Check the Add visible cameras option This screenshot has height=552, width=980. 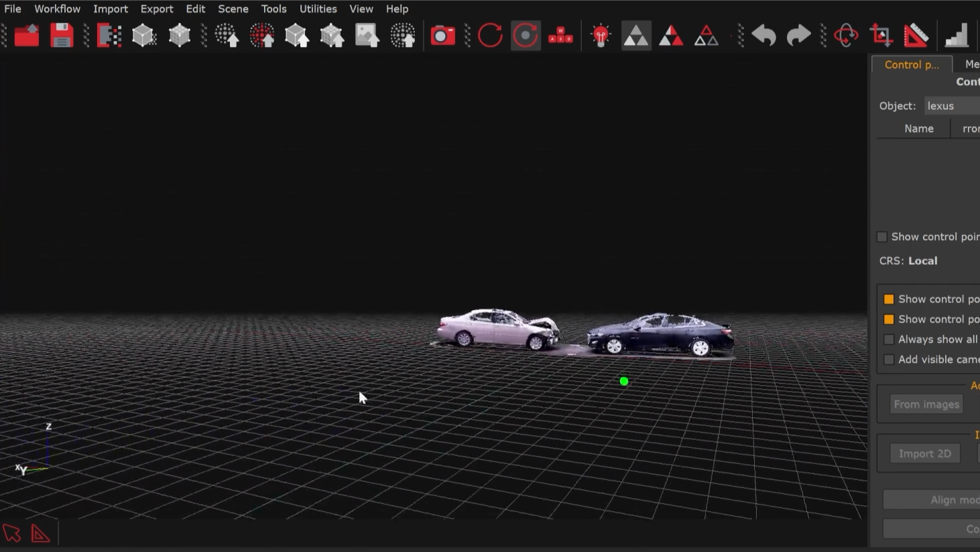point(889,360)
